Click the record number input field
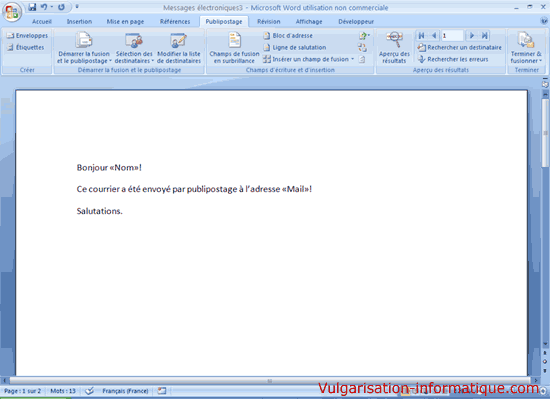This screenshot has height=399, width=550. [x=452, y=36]
